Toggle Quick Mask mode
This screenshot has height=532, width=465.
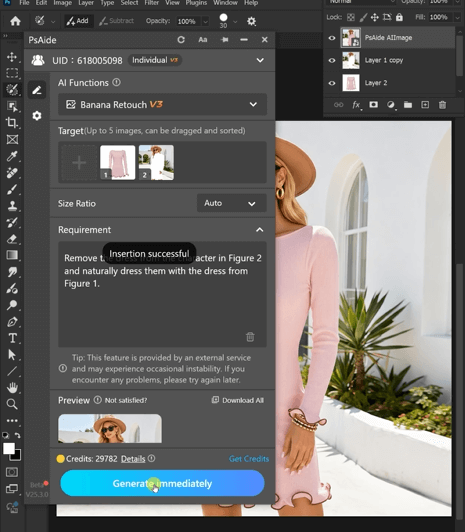[12, 472]
